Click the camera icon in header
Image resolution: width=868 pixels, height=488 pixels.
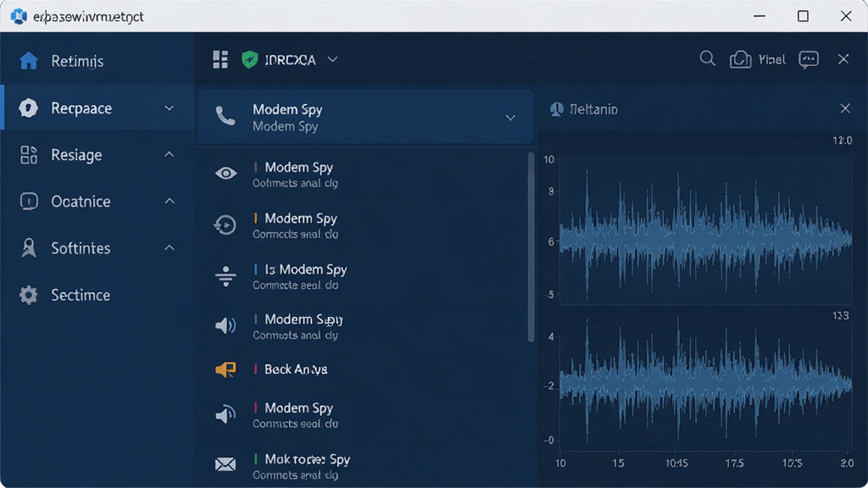(740, 59)
